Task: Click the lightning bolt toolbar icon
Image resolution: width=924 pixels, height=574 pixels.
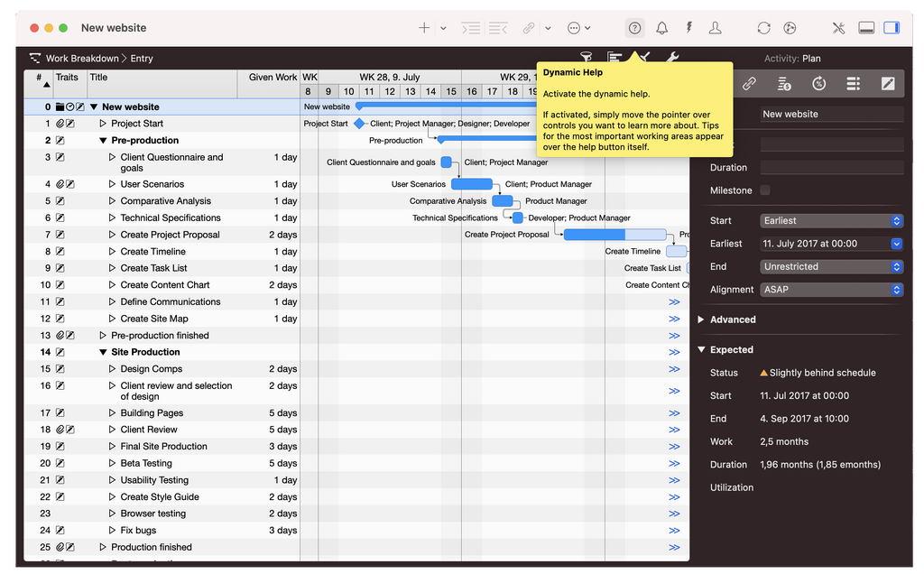Action: (x=688, y=28)
